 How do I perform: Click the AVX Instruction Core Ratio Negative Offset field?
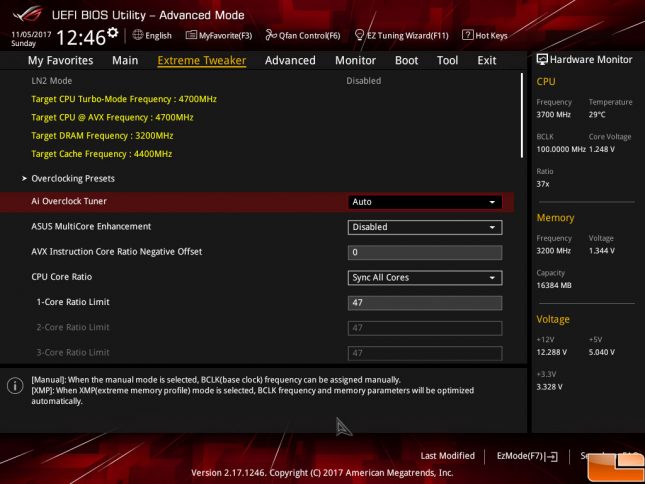[425, 252]
